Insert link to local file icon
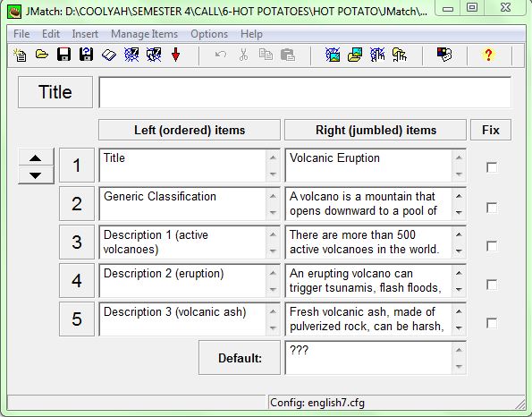This screenshot has width=532, height=417. [x=400, y=55]
